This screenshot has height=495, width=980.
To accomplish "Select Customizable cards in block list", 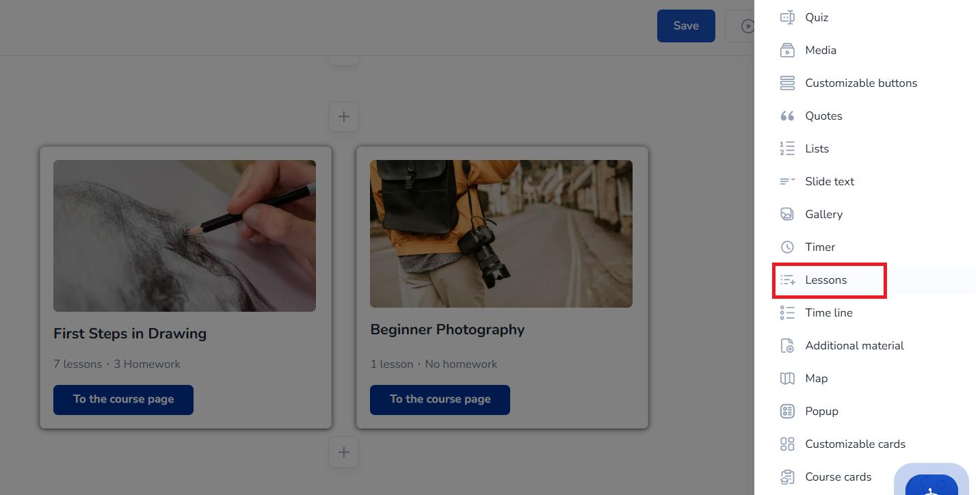I will click(855, 444).
